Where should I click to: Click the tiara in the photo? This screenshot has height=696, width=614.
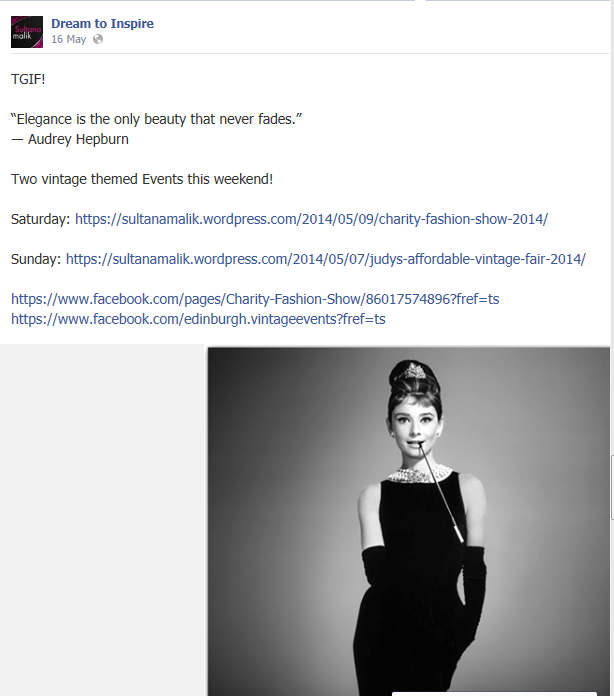click(412, 369)
